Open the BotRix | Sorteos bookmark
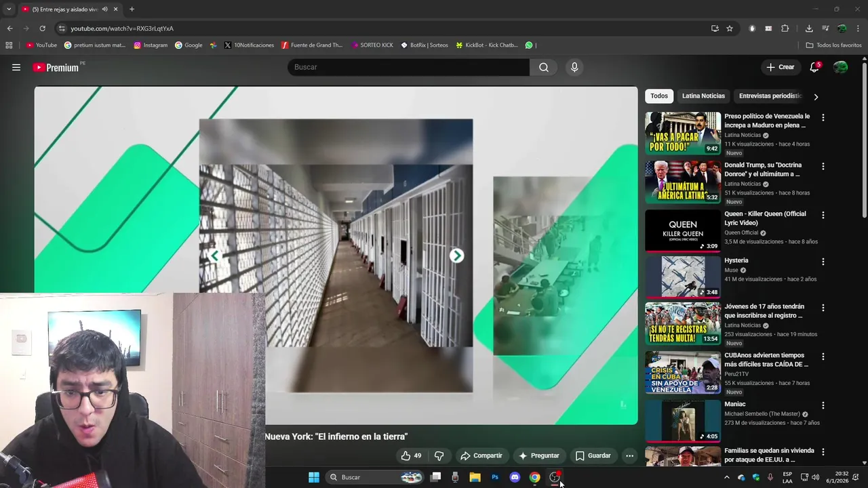 click(425, 45)
